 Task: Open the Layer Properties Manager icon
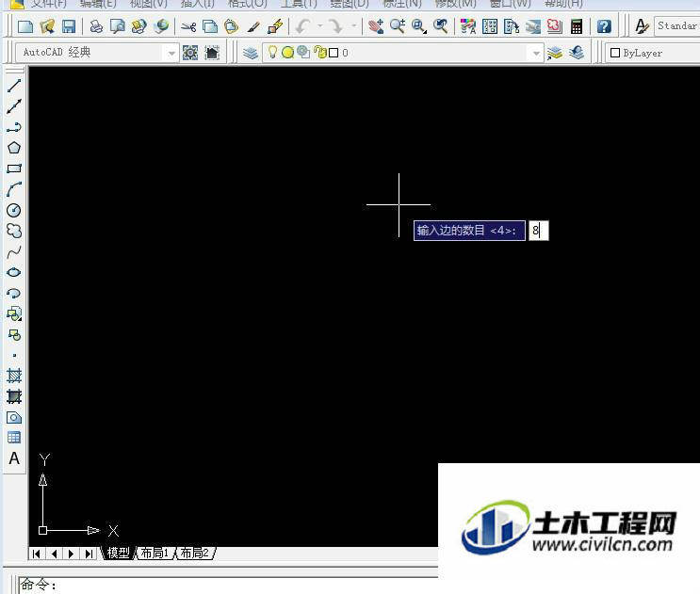pos(251,53)
